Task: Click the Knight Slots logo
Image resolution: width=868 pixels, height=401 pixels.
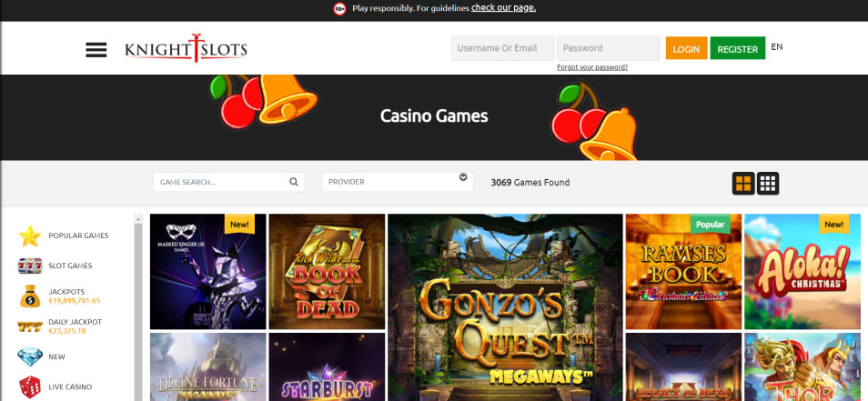Action: pos(186,49)
